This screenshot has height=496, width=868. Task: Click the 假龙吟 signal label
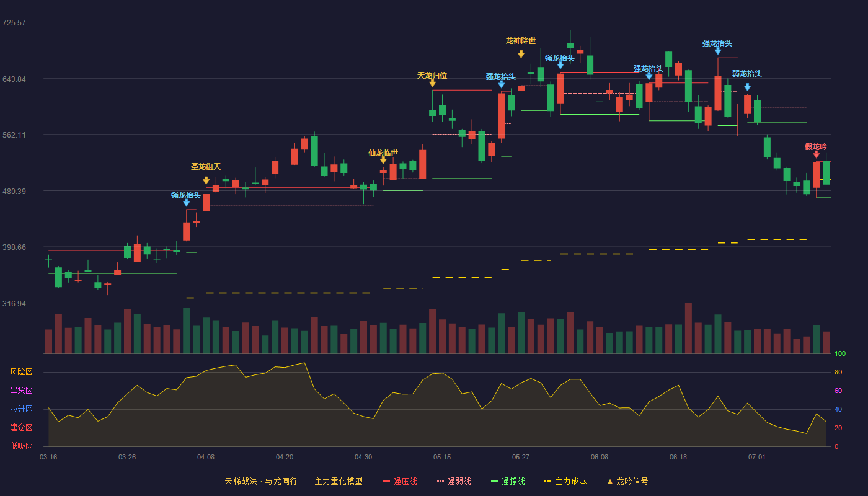(816, 147)
